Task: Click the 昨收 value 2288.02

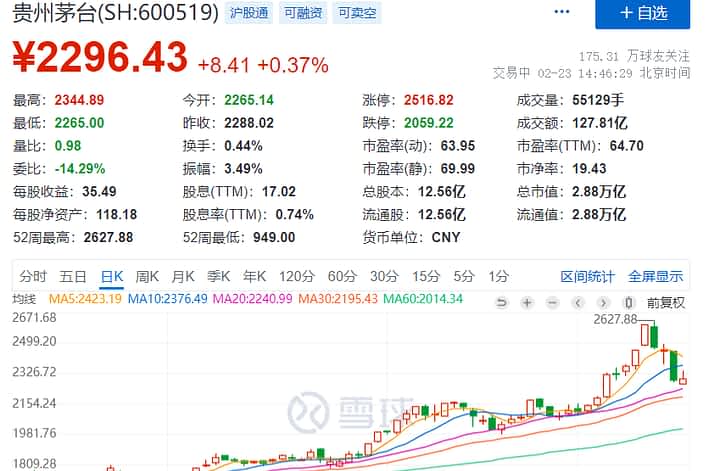Action: click(x=249, y=123)
